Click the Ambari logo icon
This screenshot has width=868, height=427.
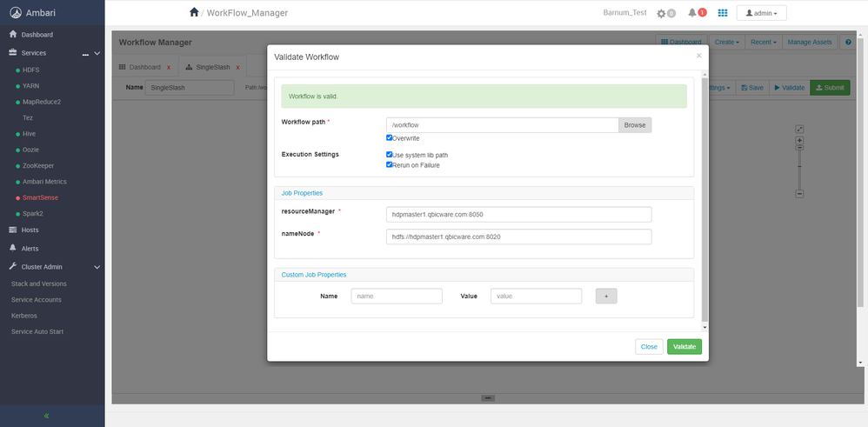16,13
